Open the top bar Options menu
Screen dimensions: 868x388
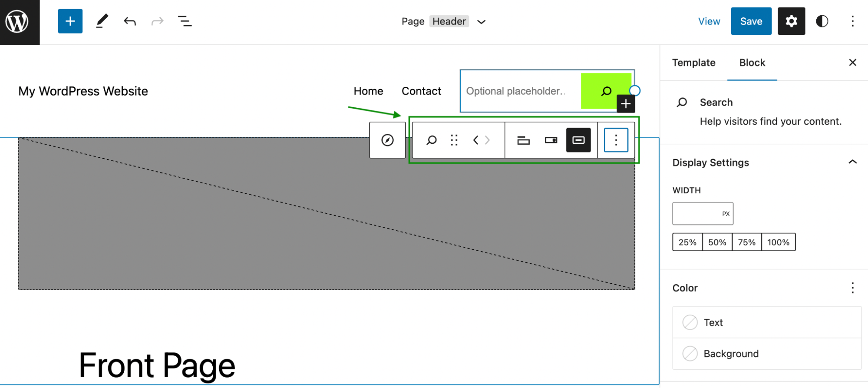pos(852,21)
